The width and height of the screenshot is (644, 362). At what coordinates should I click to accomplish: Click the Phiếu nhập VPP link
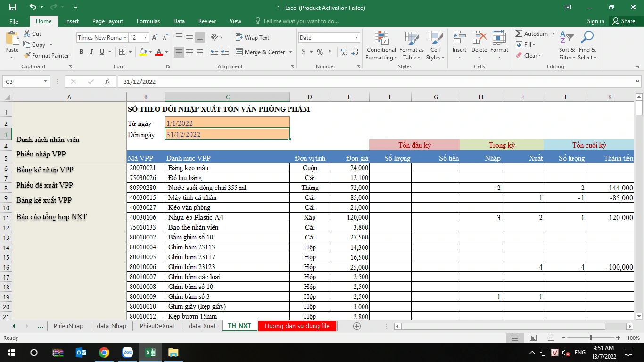(41, 154)
